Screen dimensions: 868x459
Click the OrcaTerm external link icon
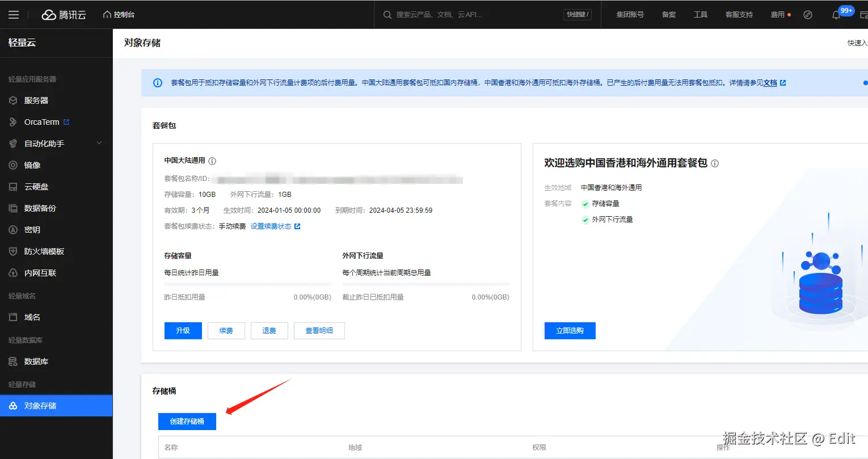click(66, 122)
